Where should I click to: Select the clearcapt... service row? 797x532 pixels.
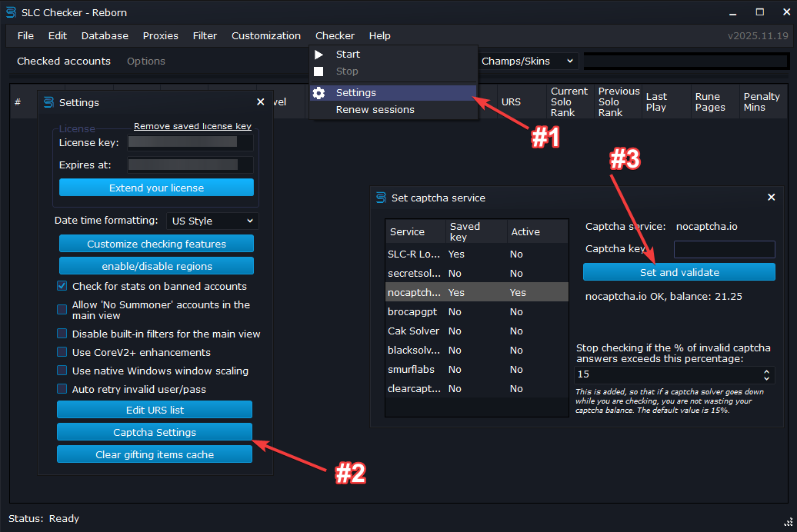click(x=477, y=389)
